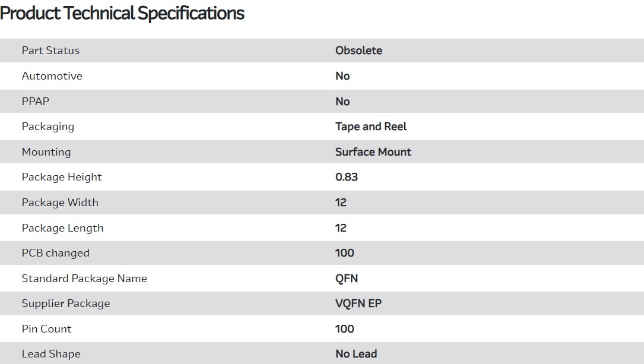Screen dimensions: 644x364
Task: Select the No Lead value
Action: click(x=356, y=354)
